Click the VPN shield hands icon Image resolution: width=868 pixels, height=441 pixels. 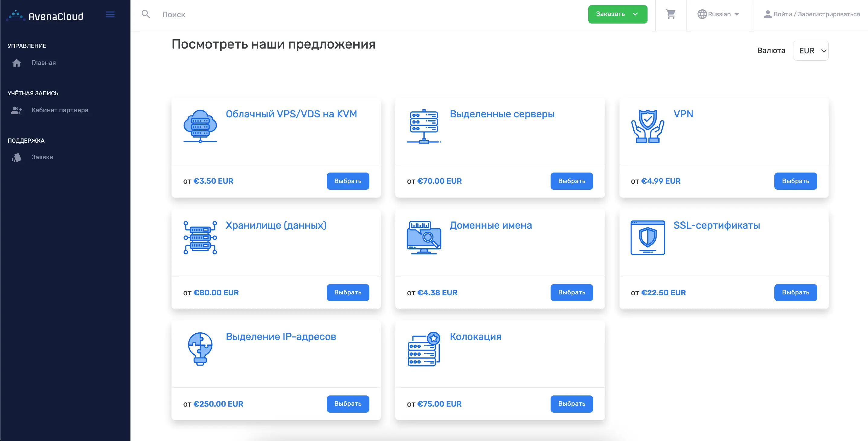[647, 126]
